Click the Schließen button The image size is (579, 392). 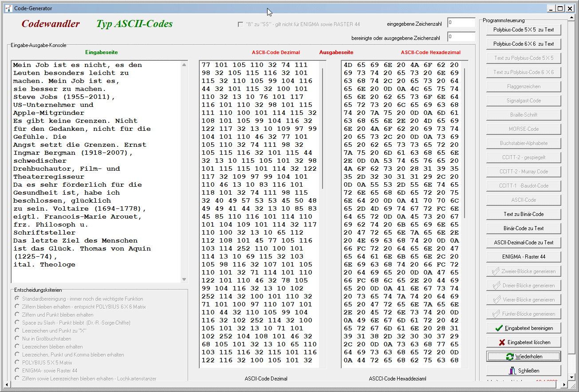coord(524,370)
